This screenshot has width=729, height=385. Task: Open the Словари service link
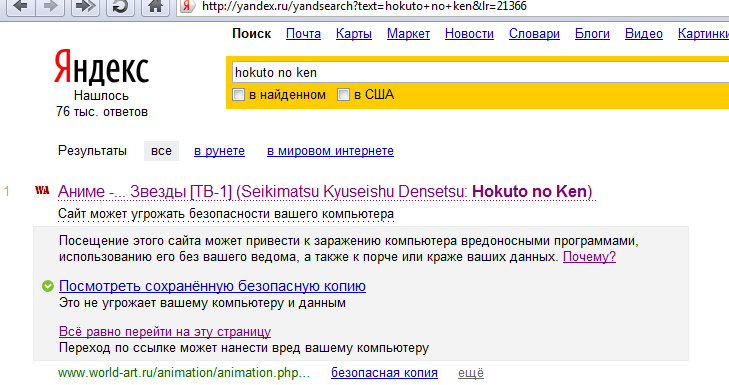coord(534,34)
